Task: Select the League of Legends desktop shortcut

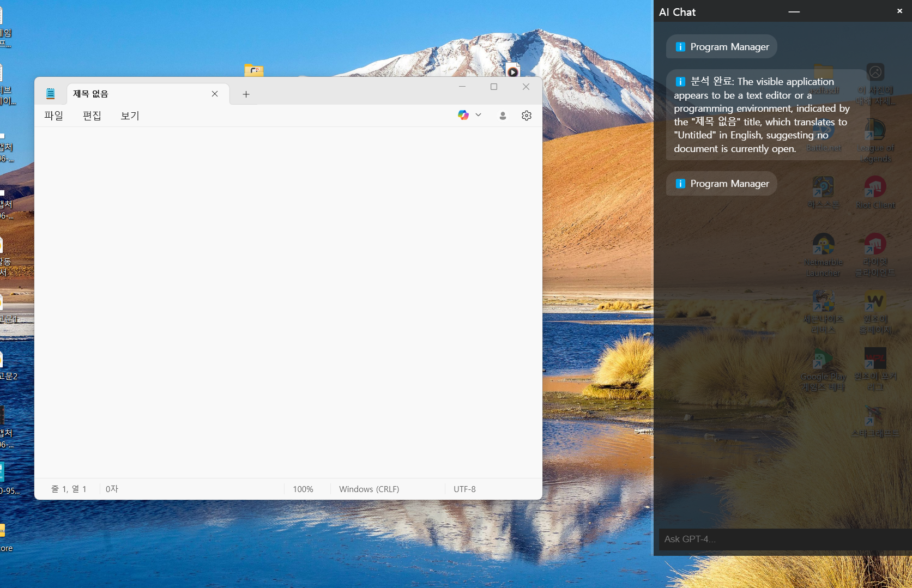Action: [x=875, y=141]
